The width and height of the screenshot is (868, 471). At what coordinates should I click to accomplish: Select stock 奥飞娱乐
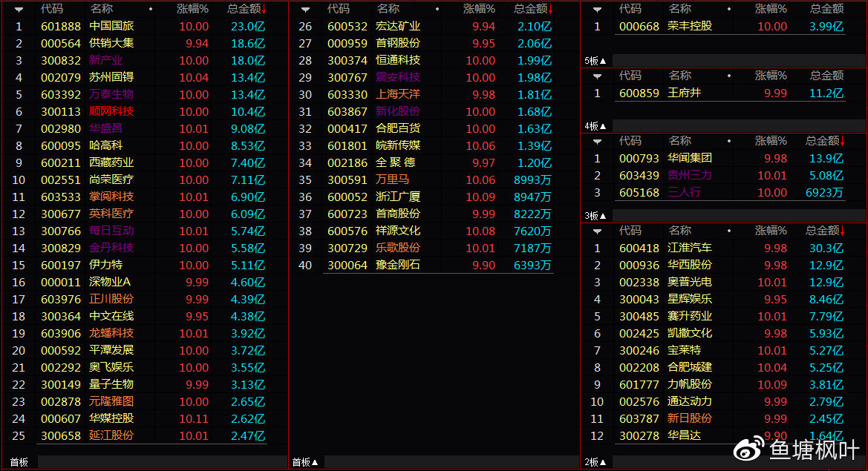(x=112, y=368)
